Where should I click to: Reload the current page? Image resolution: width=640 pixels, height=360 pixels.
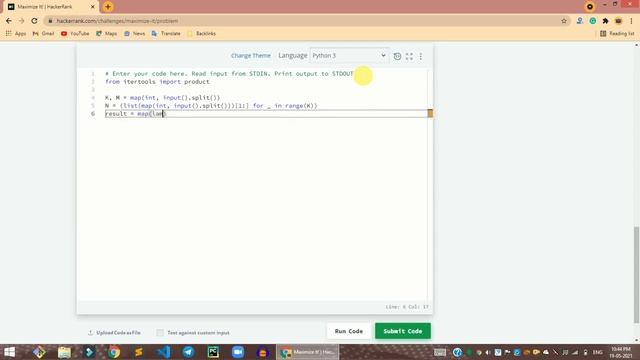34,21
